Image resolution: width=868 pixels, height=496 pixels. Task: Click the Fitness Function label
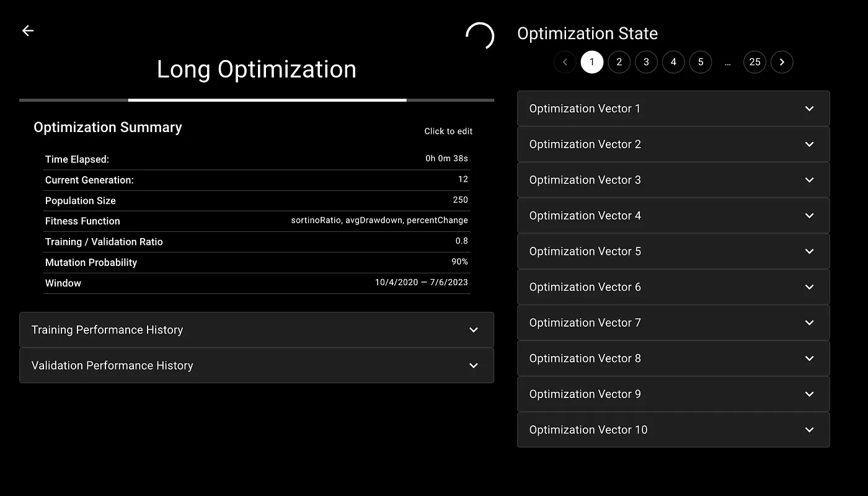[x=82, y=221]
